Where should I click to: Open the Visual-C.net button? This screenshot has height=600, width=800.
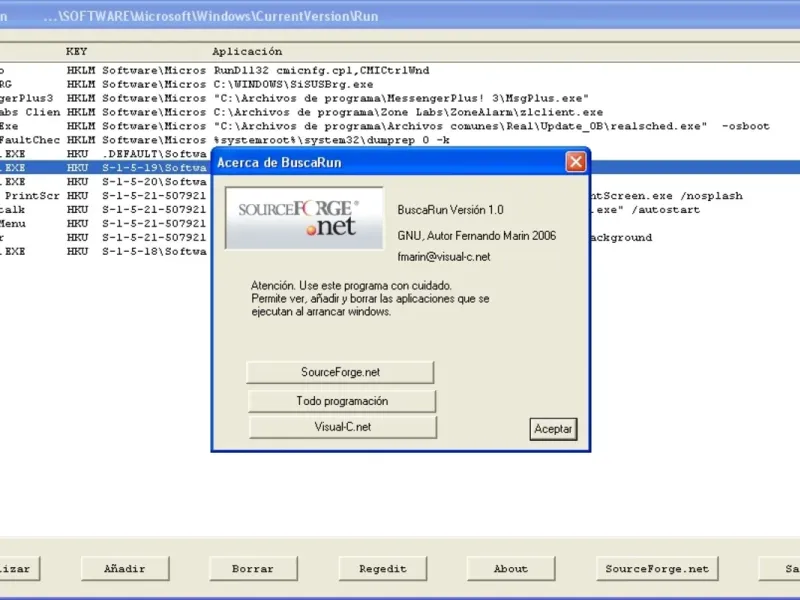(343, 427)
